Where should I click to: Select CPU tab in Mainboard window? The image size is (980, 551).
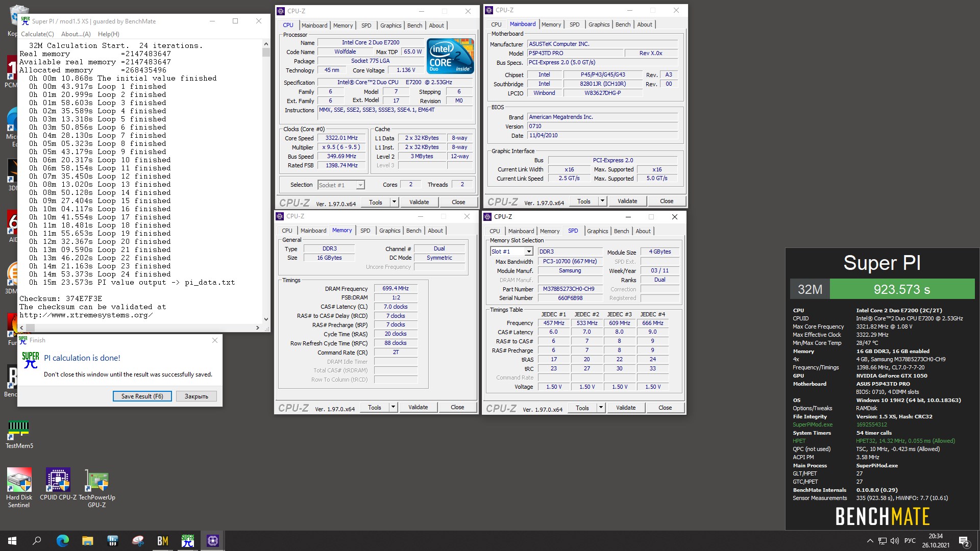496,24
